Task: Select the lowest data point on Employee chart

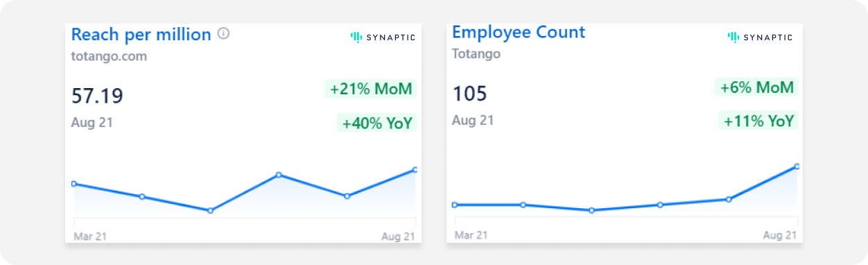Action: (x=591, y=210)
